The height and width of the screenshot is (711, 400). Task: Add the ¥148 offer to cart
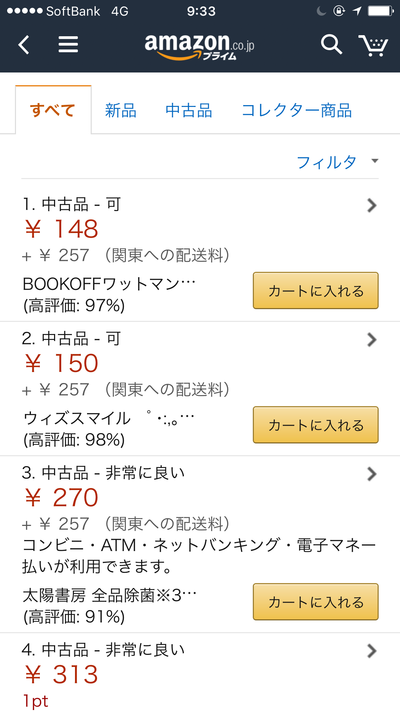[316, 291]
